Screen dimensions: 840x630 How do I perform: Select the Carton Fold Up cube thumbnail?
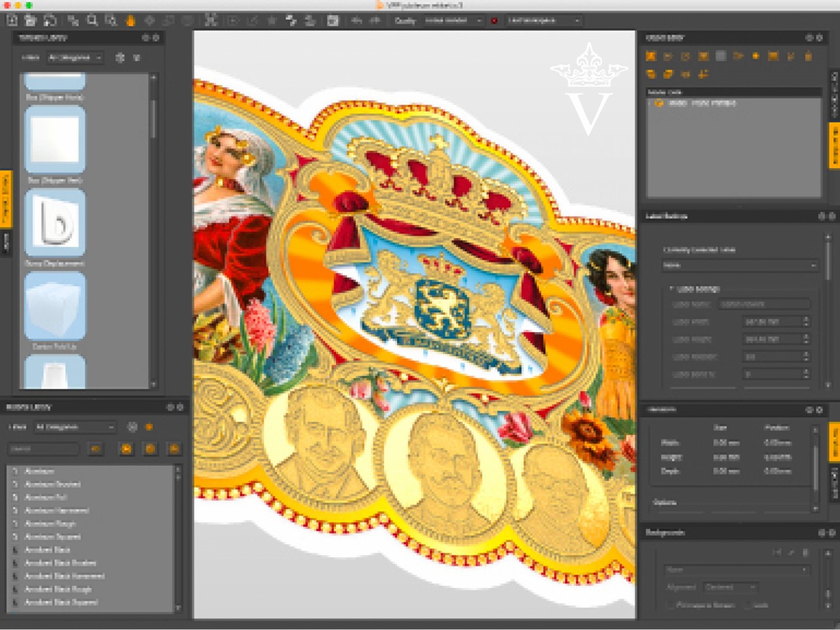tap(55, 306)
